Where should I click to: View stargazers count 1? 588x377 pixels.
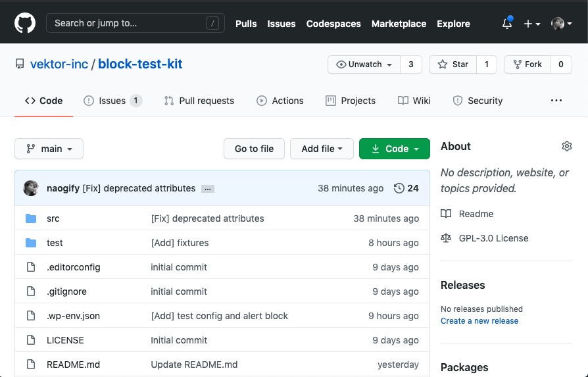[x=487, y=64]
